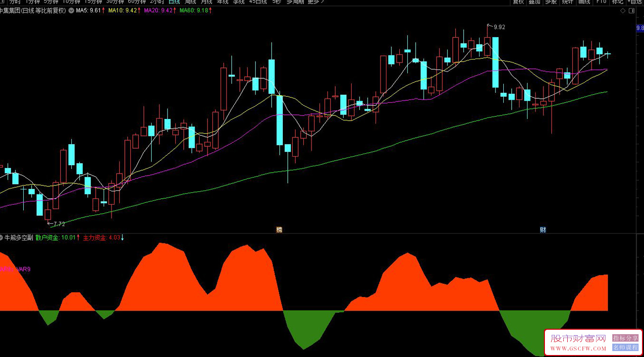This screenshot has width=644, height=357.
Task: Activate the 画线 drawing tool button
Action: [x=585, y=2]
